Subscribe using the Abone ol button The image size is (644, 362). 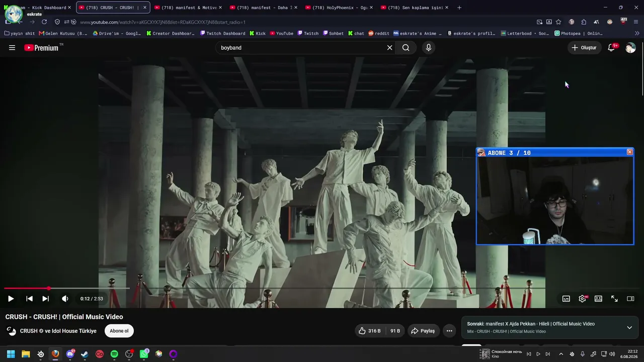(119, 331)
